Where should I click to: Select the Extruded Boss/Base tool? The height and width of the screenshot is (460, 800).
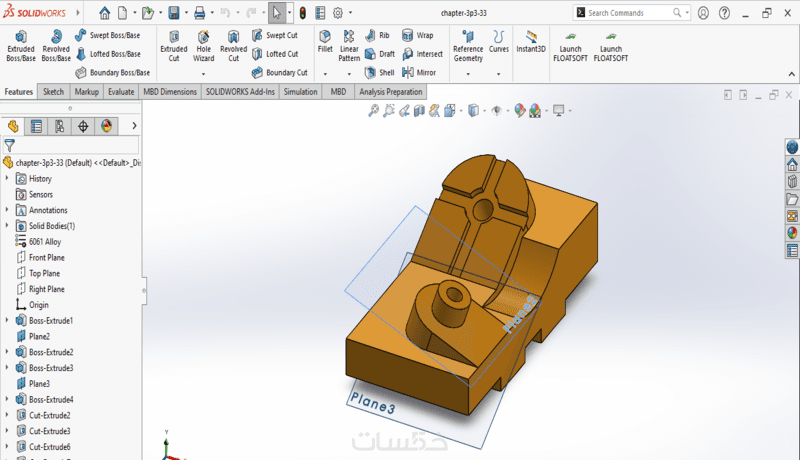21,45
